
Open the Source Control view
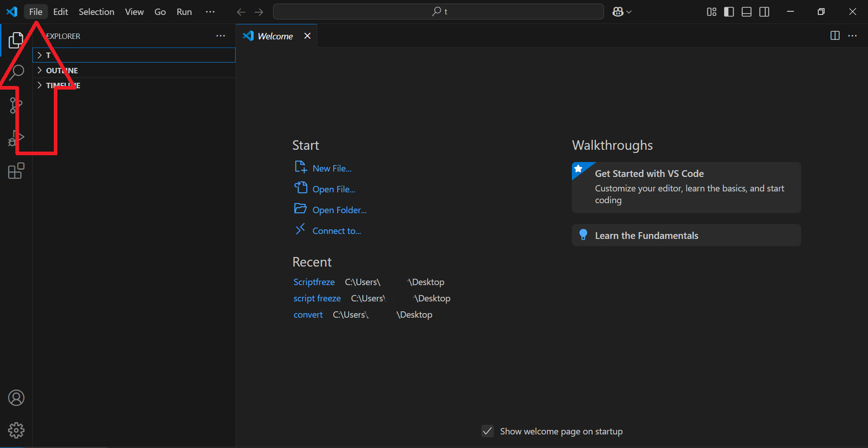point(16,105)
